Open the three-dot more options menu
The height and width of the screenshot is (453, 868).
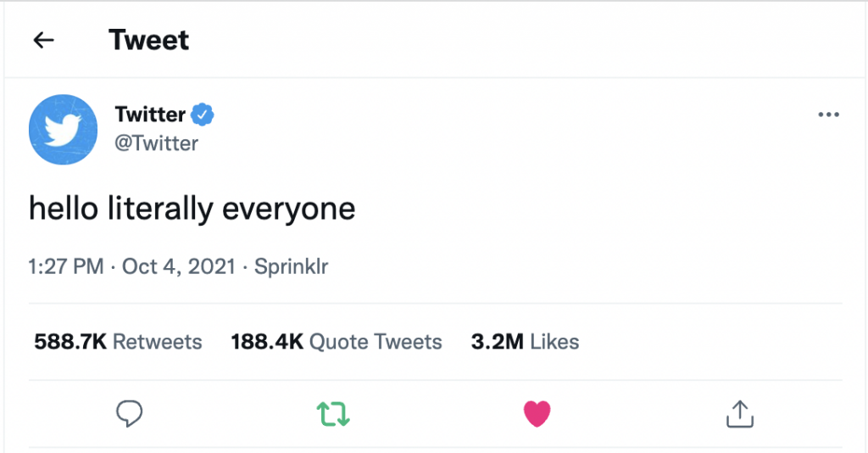pos(827,115)
